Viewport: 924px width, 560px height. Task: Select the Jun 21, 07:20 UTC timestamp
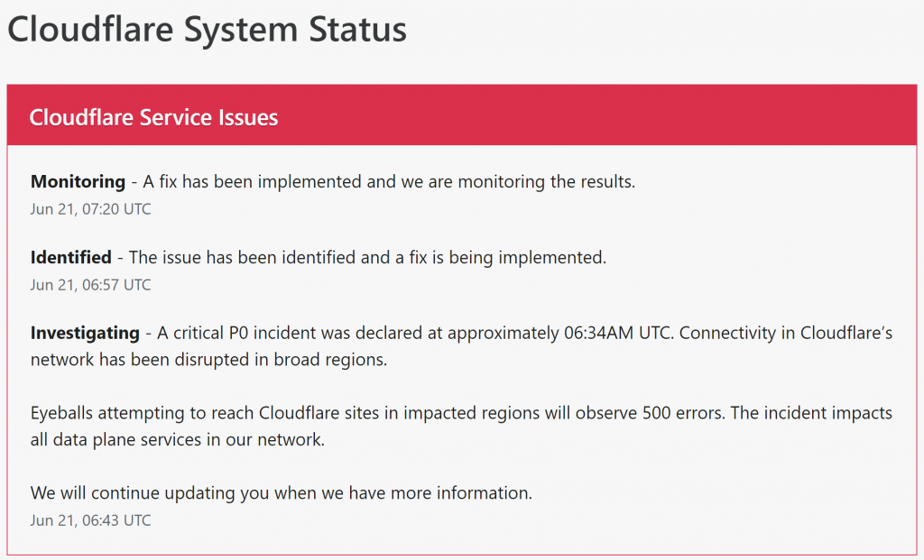pyautogui.click(x=90, y=209)
